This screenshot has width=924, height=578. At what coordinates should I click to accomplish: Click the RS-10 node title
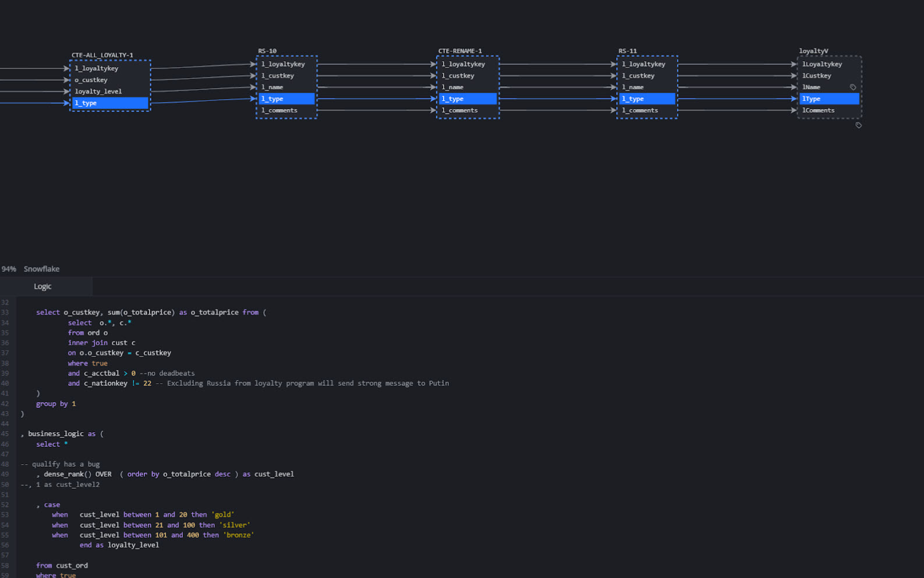pos(267,51)
